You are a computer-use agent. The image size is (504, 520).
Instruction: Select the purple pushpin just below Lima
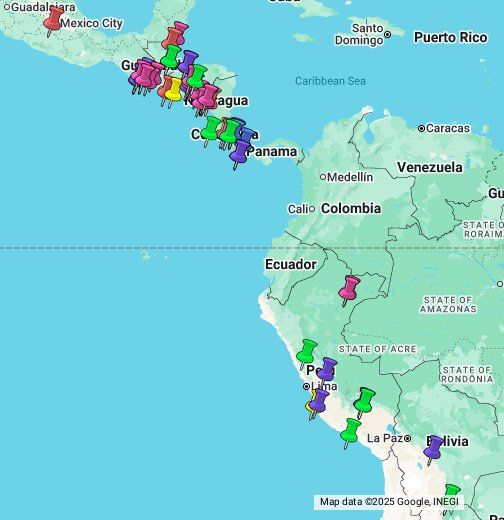(319, 403)
